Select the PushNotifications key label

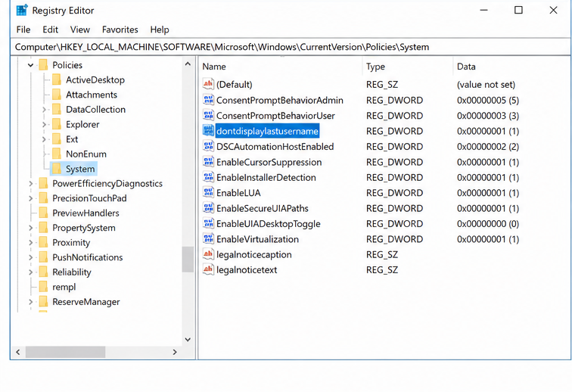(x=88, y=257)
